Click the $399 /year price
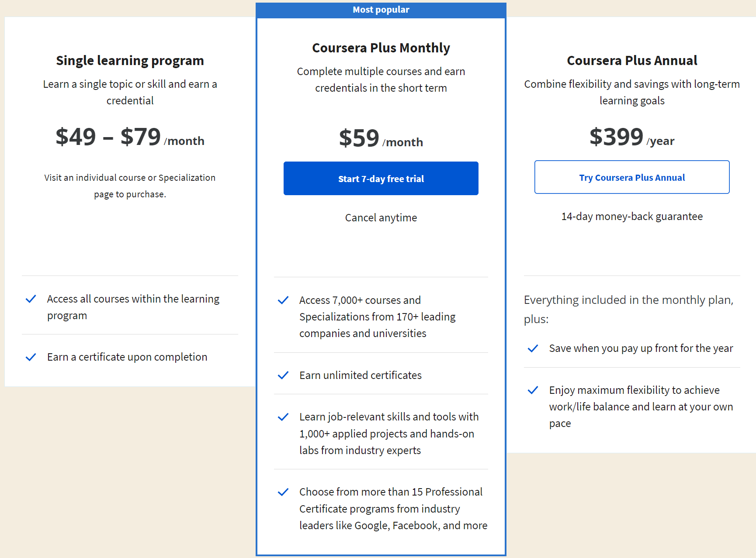This screenshot has height=558, width=756. (632, 137)
